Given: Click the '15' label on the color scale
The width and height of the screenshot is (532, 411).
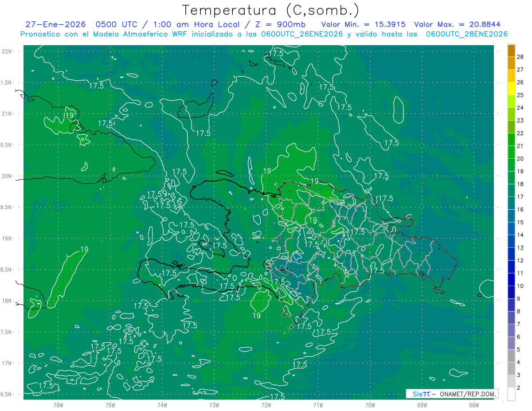Looking at the screenshot, I should (520, 222).
